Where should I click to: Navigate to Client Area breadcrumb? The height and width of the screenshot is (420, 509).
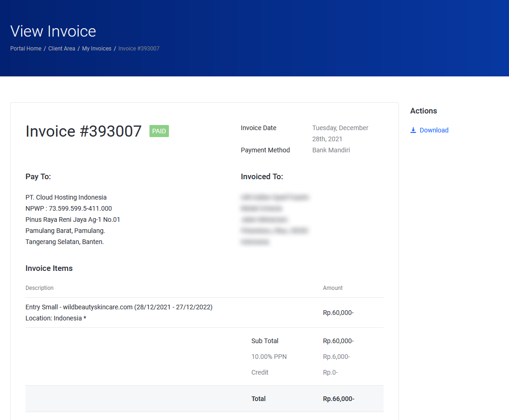point(62,49)
